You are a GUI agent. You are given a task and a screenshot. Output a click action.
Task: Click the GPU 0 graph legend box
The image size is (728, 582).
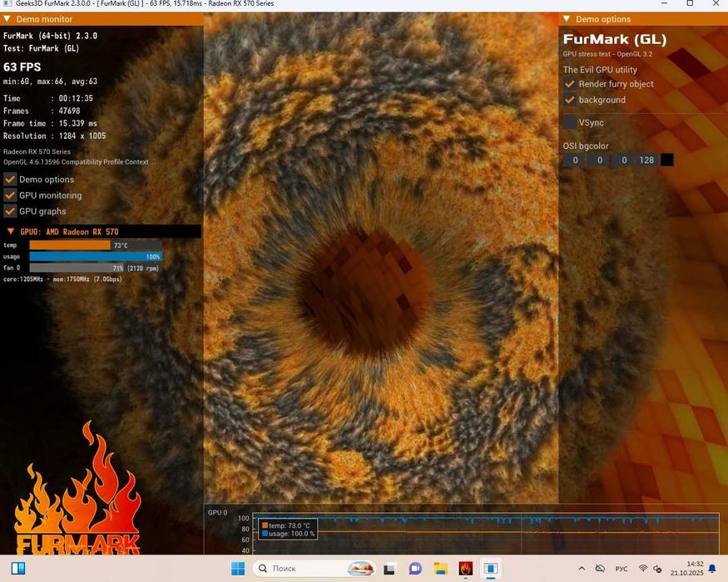(x=288, y=530)
